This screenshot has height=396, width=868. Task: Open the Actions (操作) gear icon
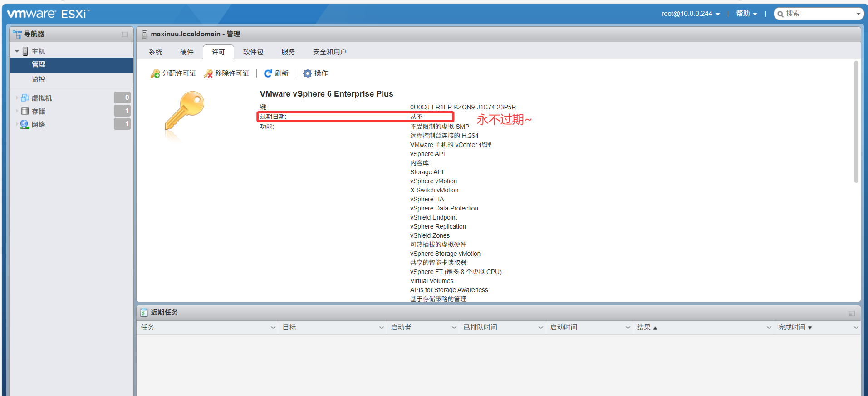tap(308, 73)
